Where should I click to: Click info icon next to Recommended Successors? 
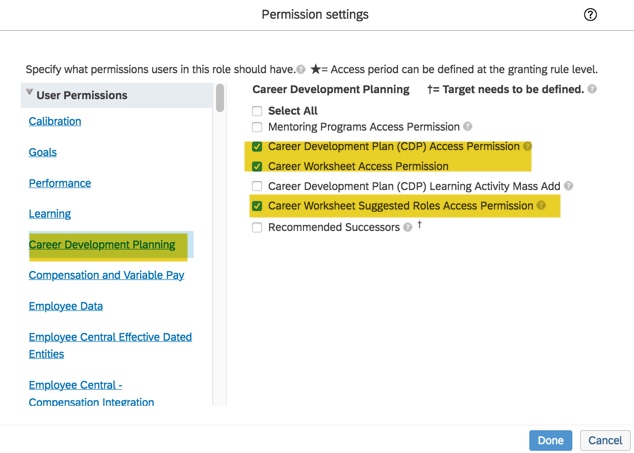pos(408,227)
